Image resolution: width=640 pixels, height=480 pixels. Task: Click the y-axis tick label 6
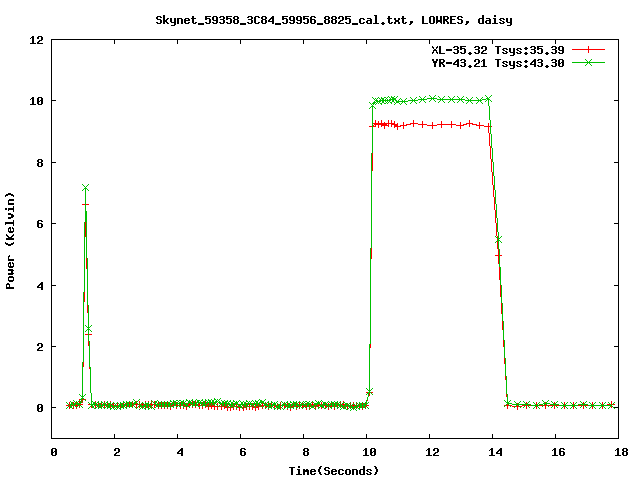pyautogui.click(x=40, y=224)
